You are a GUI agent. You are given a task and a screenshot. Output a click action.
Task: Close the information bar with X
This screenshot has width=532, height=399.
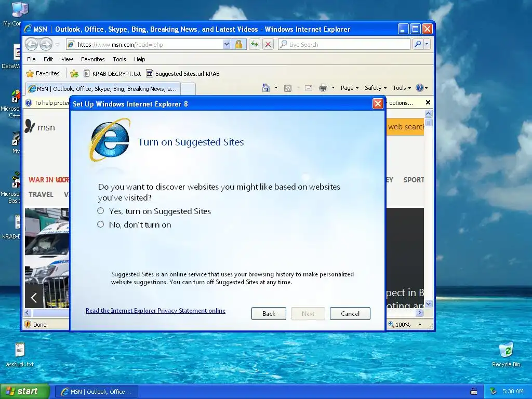tap(428, 102)
